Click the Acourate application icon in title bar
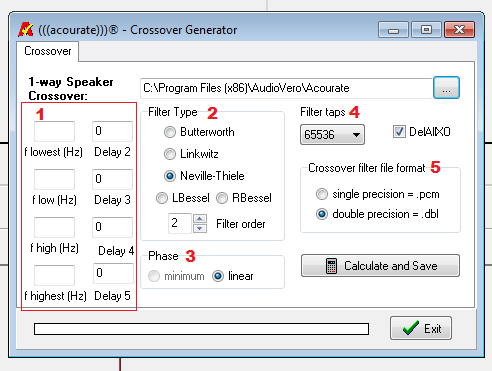The width and height of the screenshot is (492, 371). tap(26, 30)
